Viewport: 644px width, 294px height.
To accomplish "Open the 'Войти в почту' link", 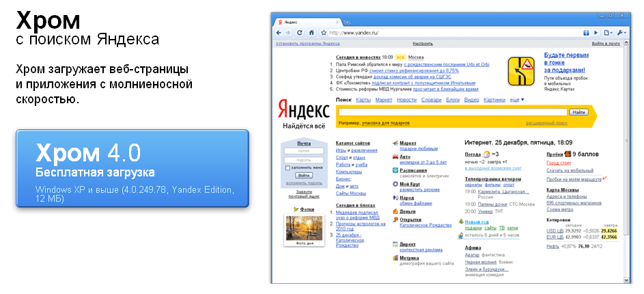I will 606,43.
